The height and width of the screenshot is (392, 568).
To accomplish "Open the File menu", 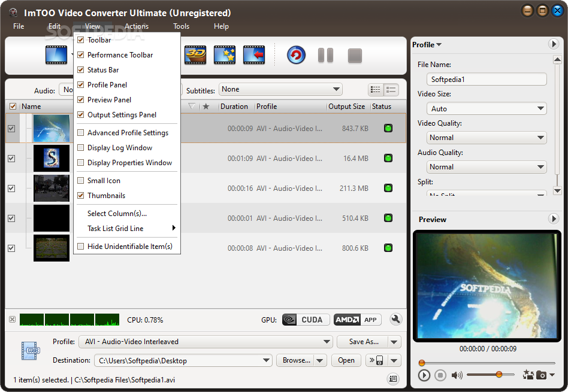I will (19, 26).
